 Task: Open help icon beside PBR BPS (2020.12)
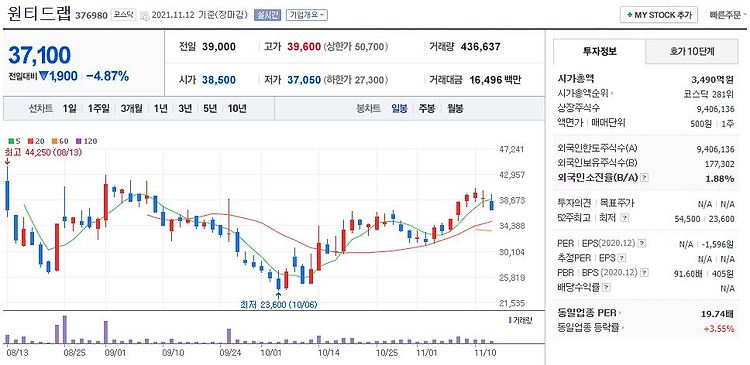[x=645, y=273]
